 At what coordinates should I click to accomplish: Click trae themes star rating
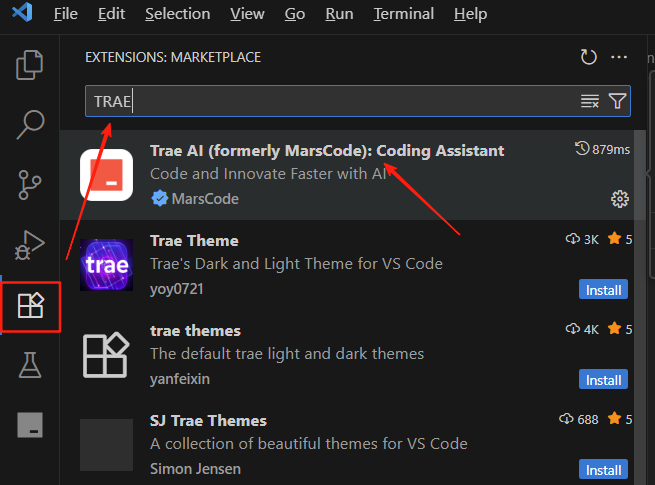(619, 329)
